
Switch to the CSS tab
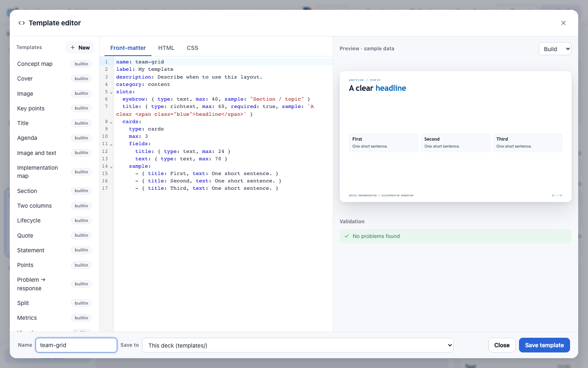tap(192, 48)
